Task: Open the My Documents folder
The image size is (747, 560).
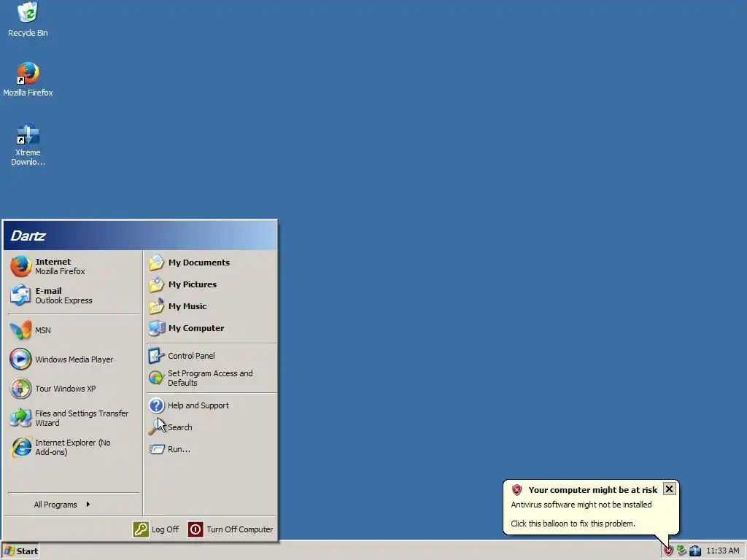Action: coord(211,262)
